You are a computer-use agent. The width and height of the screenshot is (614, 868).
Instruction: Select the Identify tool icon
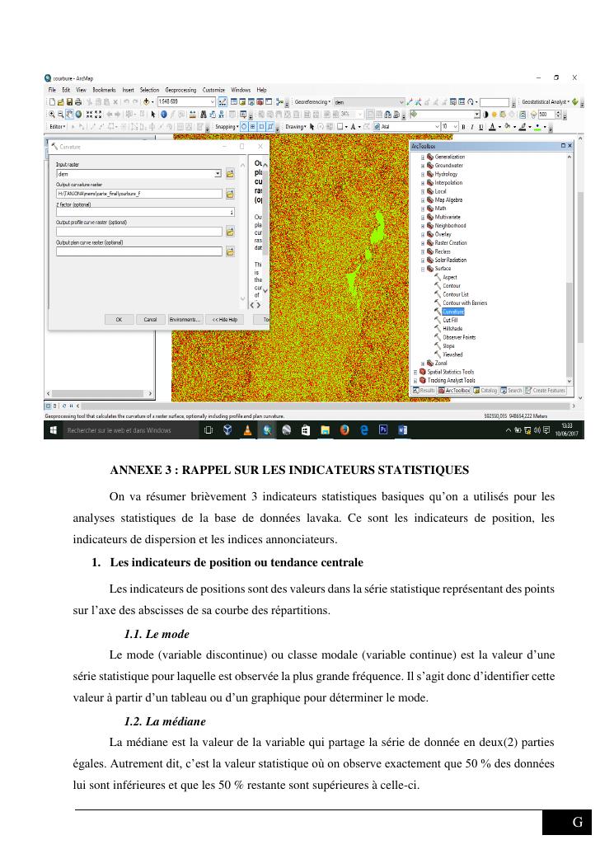163,115
